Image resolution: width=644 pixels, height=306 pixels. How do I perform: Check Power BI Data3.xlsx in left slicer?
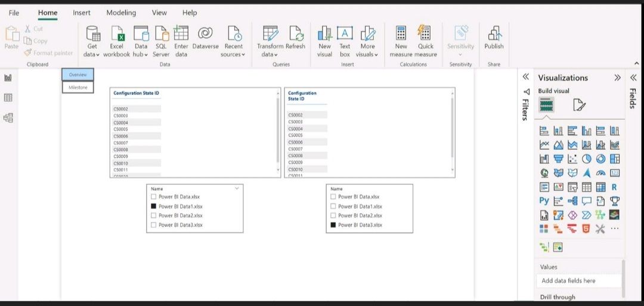coord(154,225)
